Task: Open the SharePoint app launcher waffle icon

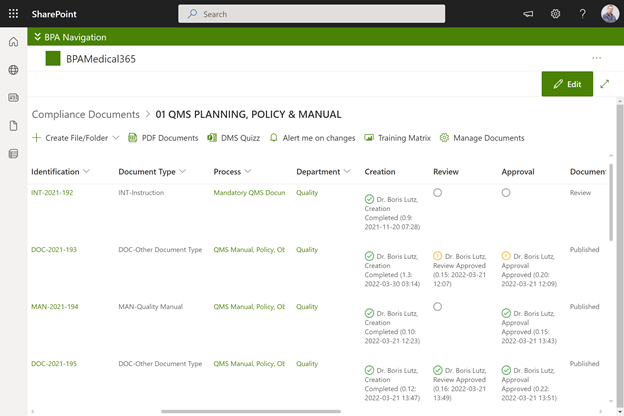Action: [x=13, y=14]
